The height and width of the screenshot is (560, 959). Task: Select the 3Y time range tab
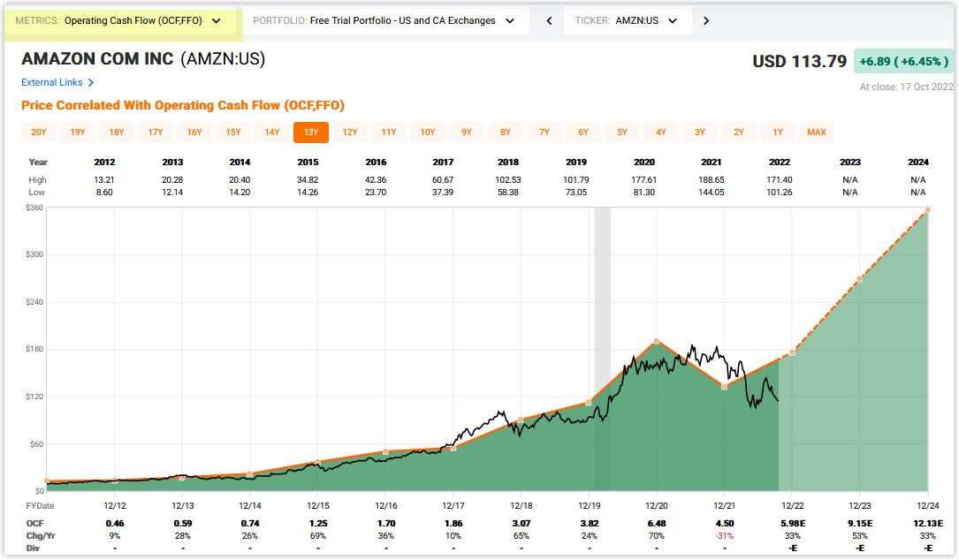click(700, 132)
